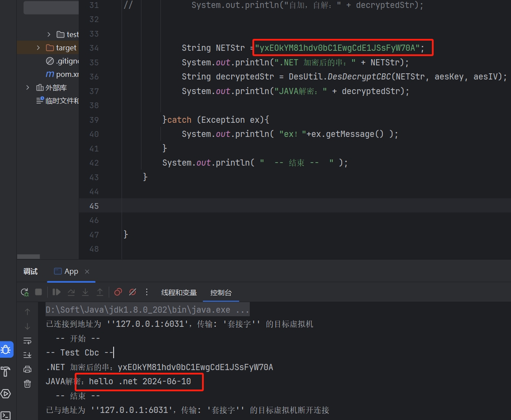Toggle scroll to end of console

27,355
